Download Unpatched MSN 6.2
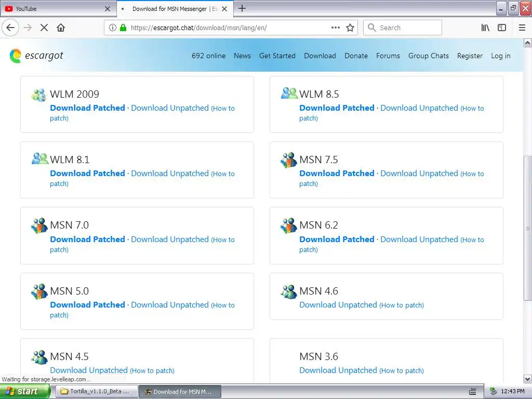The image size is (532, 399). (x=419, y=239)
